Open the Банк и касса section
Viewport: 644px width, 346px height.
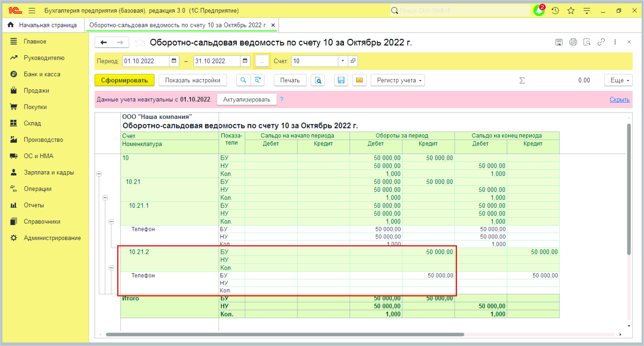pos(42,74)
